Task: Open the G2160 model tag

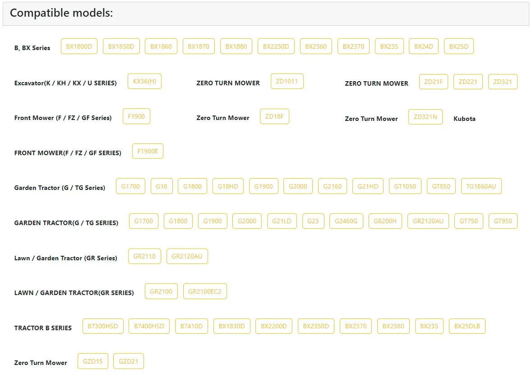Action: point(333,186)
